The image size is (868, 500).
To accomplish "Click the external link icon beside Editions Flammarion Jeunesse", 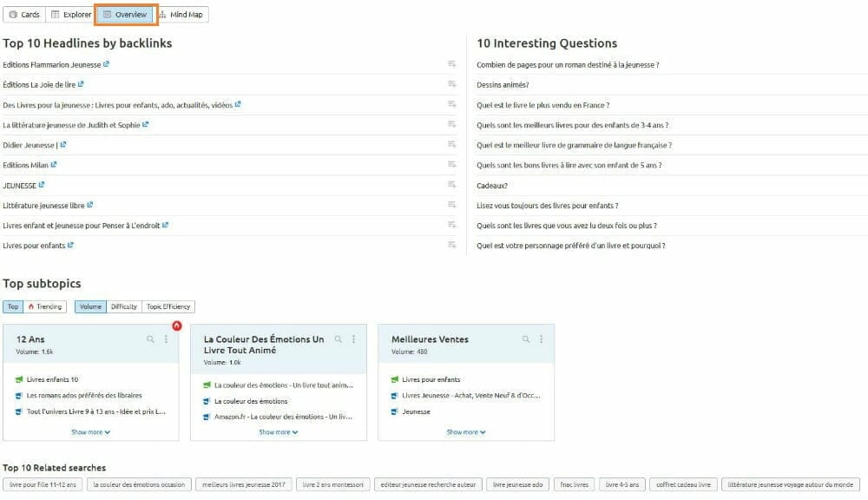I will click(107, 65).
